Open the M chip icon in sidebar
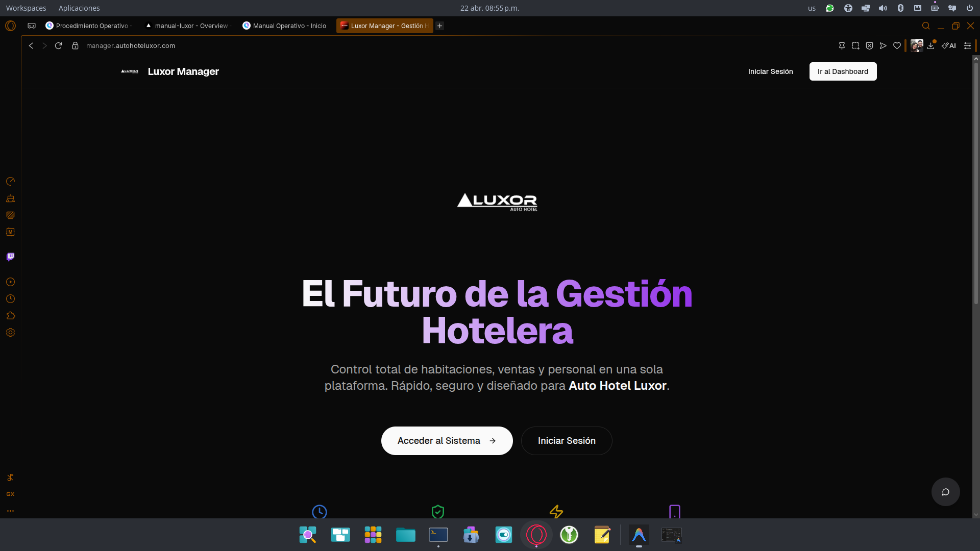This screenshot has width=980, height=551. tap(10, 232)
